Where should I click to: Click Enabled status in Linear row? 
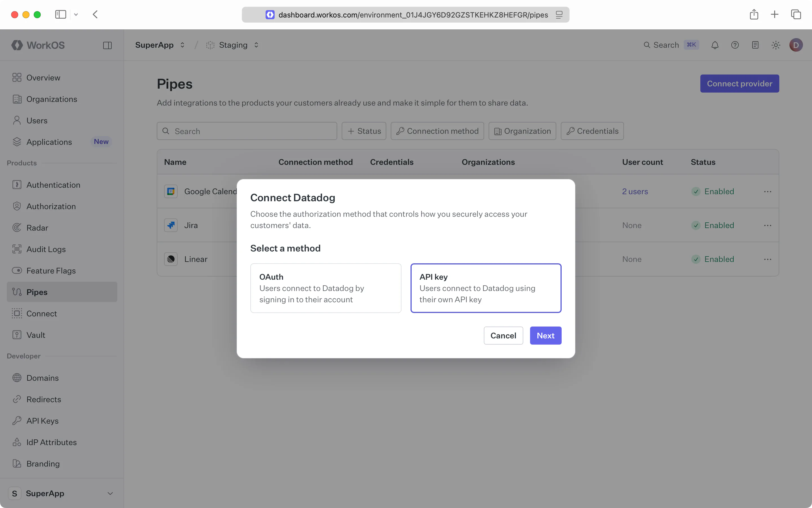(713, 259)
